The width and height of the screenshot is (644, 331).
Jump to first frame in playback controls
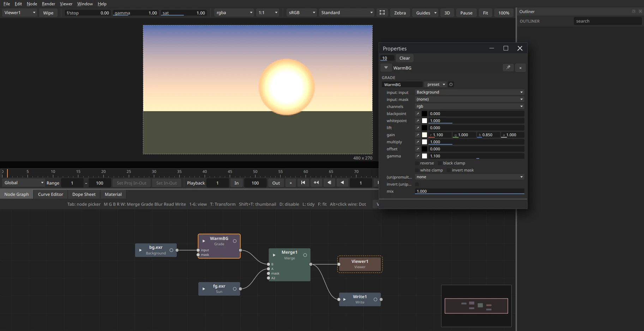(x=303, y=183)
